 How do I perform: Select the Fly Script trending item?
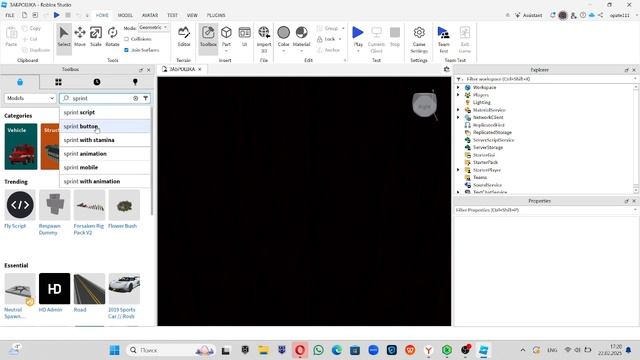20,209
